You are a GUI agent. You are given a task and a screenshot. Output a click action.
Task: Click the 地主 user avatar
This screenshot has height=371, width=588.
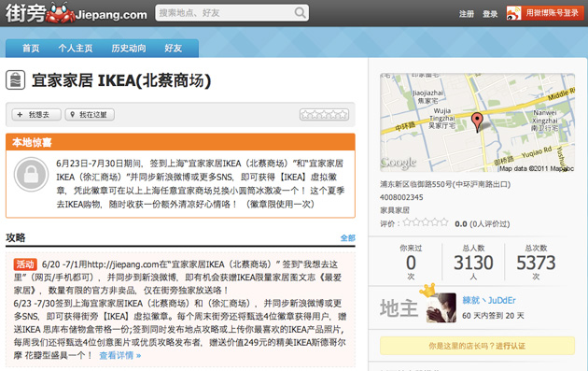click(x=441, y=307)
